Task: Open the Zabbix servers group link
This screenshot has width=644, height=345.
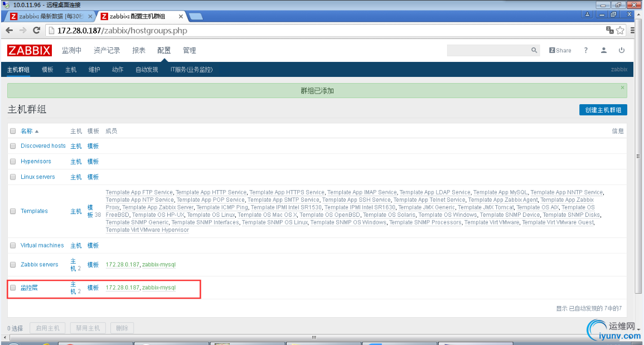Action: coord(40,265)
